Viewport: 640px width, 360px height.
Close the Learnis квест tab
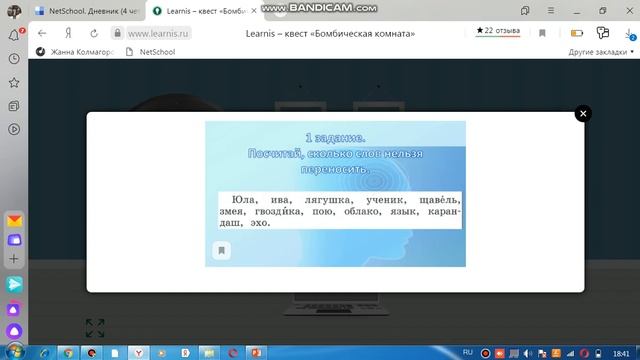pyautogui.click(x=254, y=11)
